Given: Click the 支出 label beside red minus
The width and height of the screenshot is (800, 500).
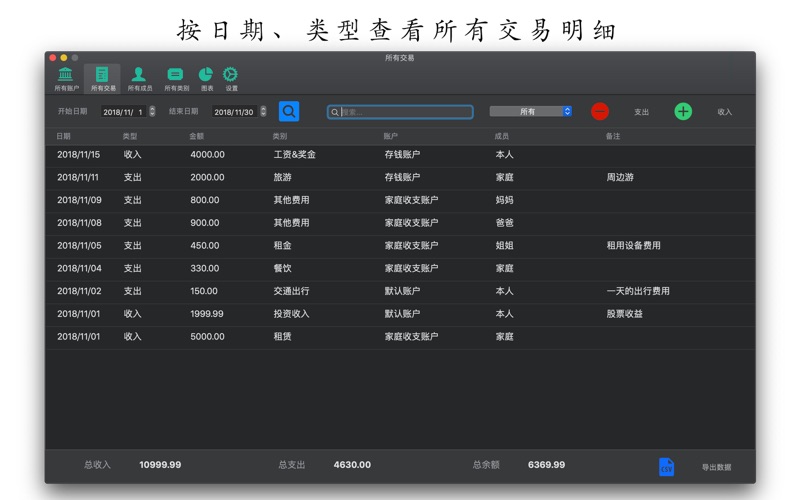Looking at the screenshot, I should pos(641,112).
